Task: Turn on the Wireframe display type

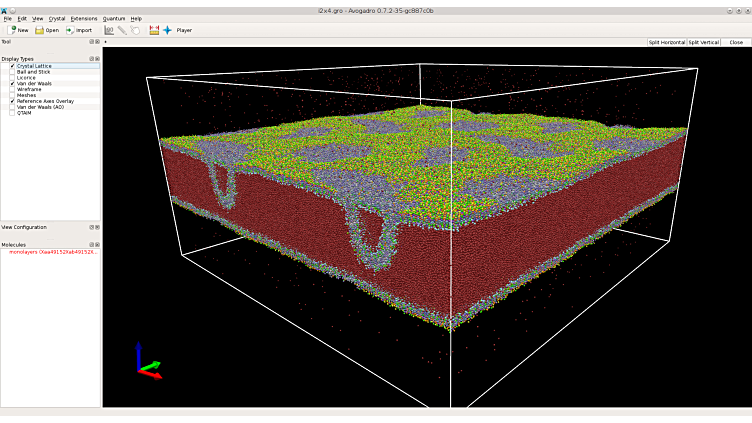Action: (12, 89)
